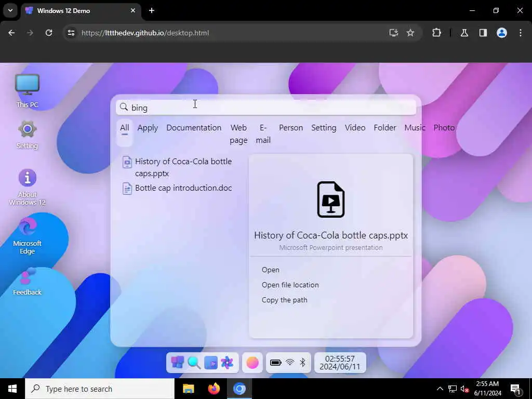Select the Video filter tab
The height and width of the screenshot is (399, 532).
coord(355,128)
